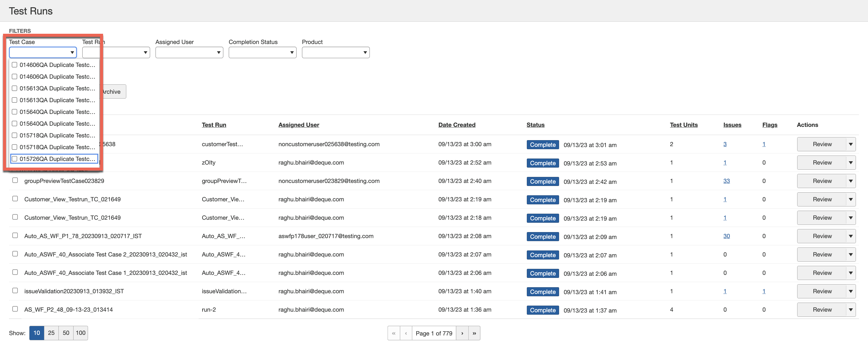Open Review action arrow for run-2 row

851,309
